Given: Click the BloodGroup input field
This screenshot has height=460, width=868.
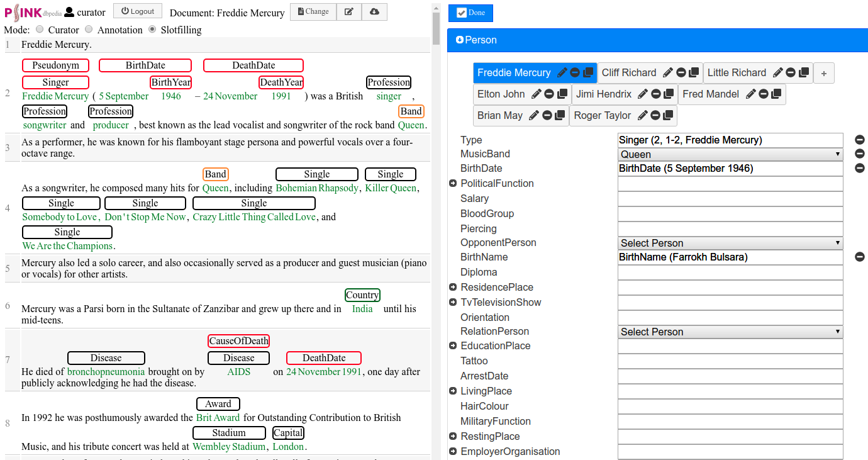Looking at the screenshot, I should coord(730,214).
